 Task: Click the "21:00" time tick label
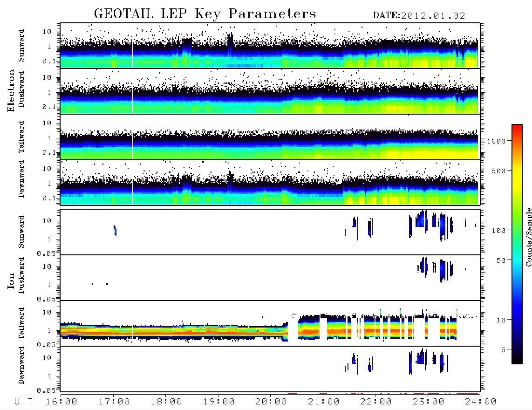(x=324, y=402)
